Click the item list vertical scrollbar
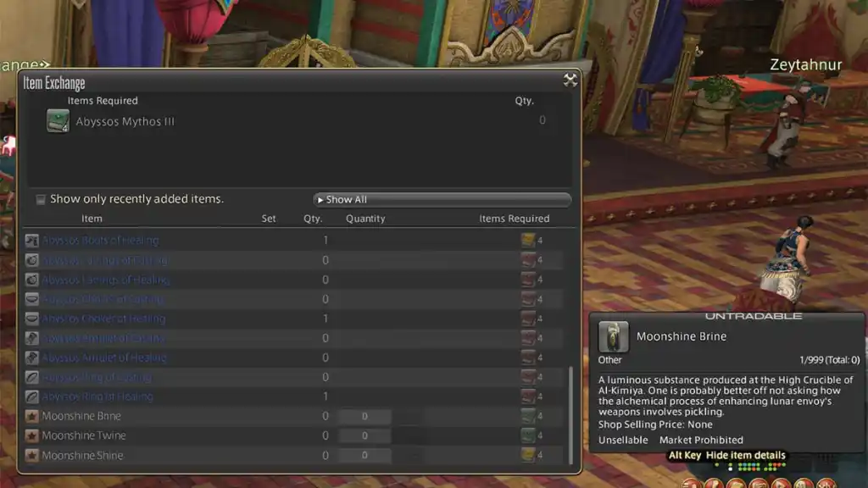The width and height of the screenshot is (868, 488). 570,415
